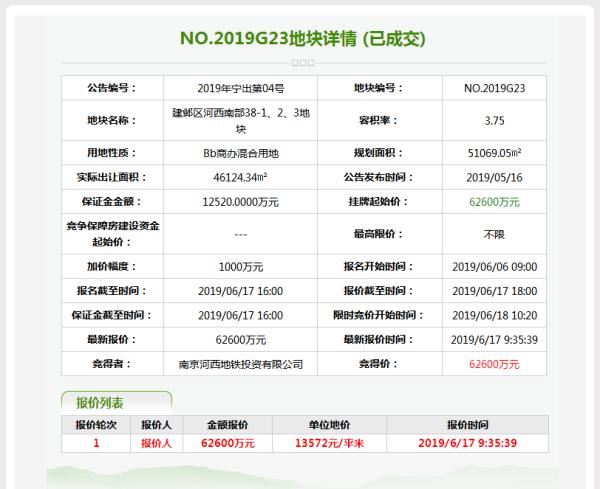The height and width of the screenshot is (489, 600).
Task: Click unit land price 13572元/平米
Action: [329, 443]
